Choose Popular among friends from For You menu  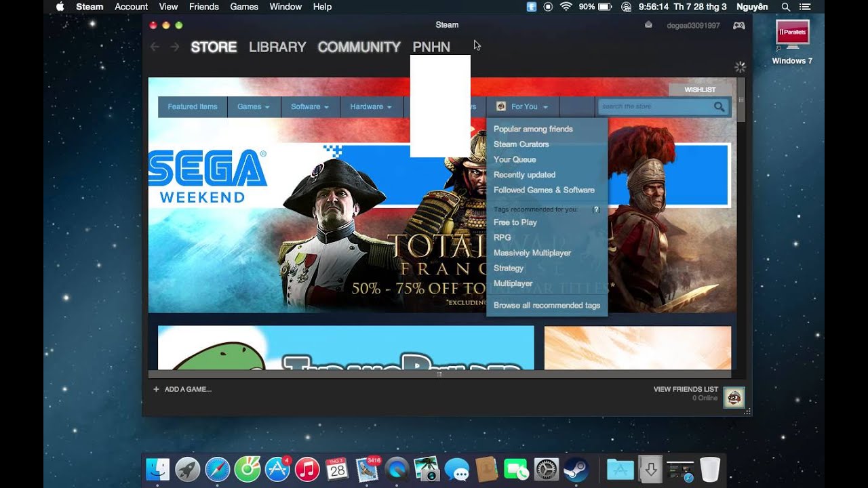(x=533, y=129)
